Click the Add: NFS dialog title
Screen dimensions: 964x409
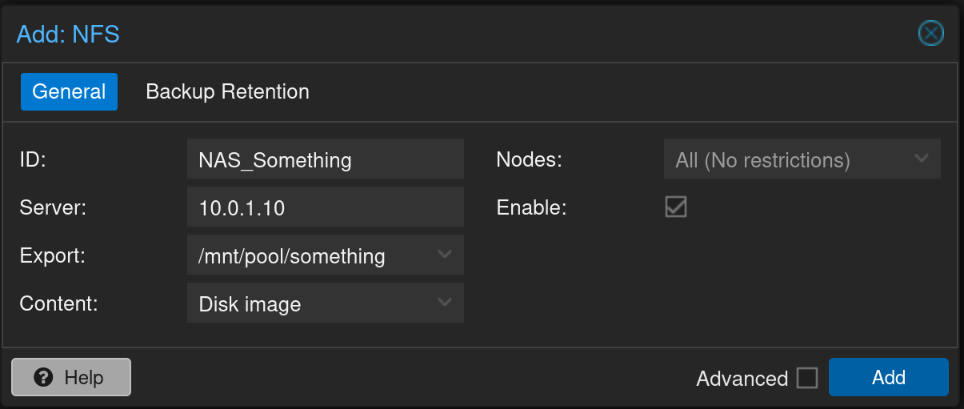(x=68, y=35)
